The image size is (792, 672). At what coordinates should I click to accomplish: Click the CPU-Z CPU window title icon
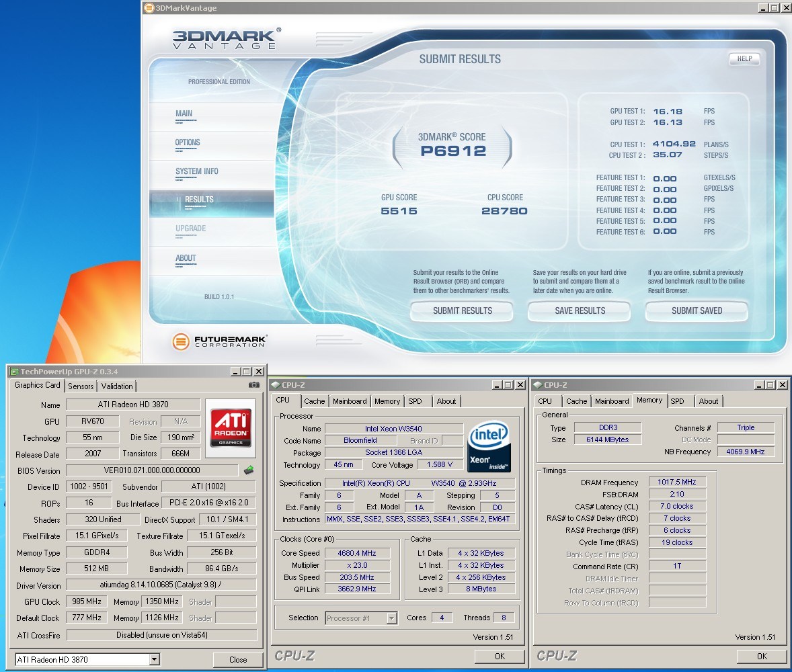point(276,385)
